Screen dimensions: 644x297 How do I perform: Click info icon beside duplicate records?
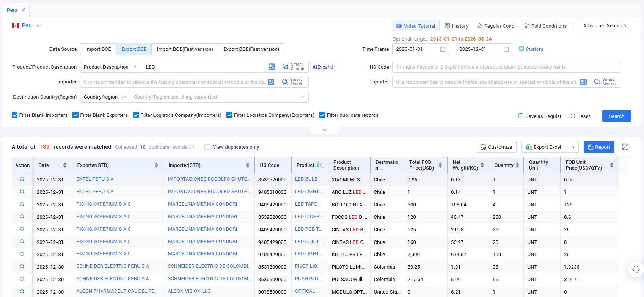click(192, 147)
